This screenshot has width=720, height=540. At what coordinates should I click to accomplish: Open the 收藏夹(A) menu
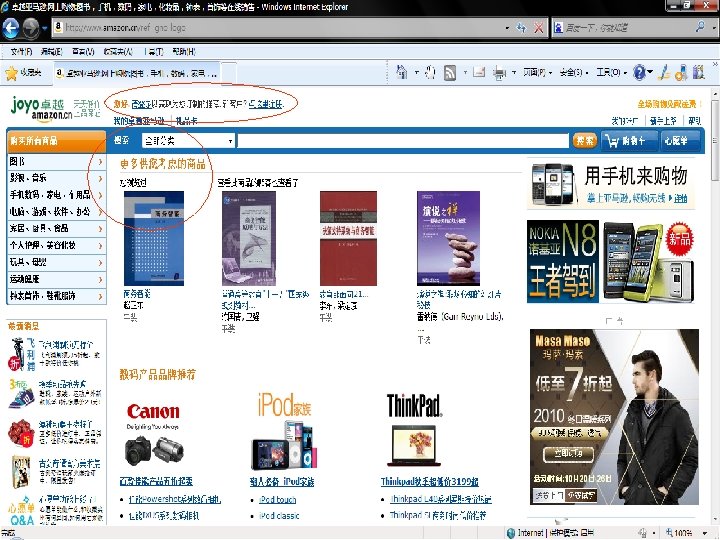pyautogui.click(x=118, y=51)
